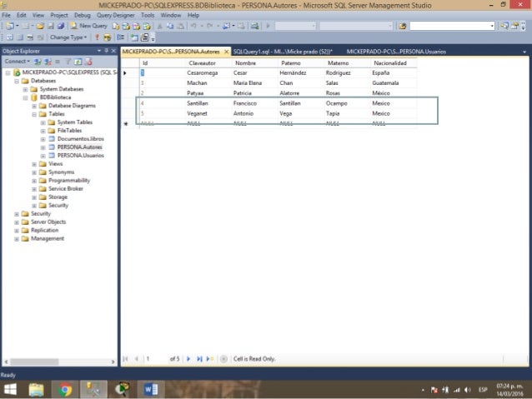Viewport: 532px width, 399px height.
Task: Open Microsoft Word from the taskbar
Action: click(x=151, y=389)
